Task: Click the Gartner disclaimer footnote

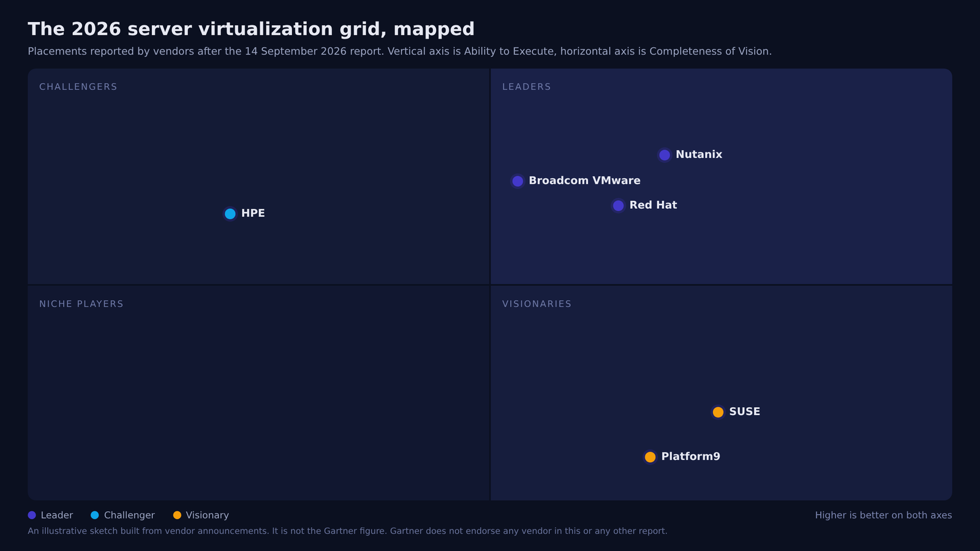Action: tap(347, 531)
